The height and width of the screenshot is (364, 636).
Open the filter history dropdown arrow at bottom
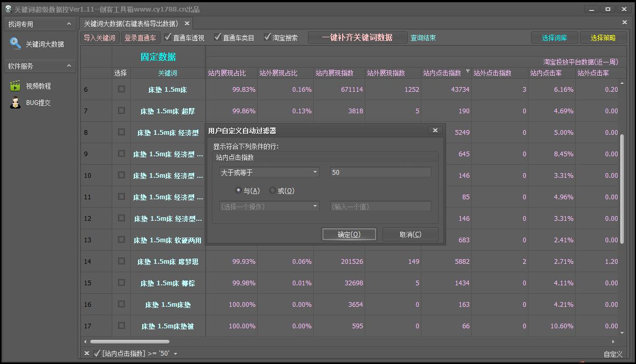[x=175, y=354]
